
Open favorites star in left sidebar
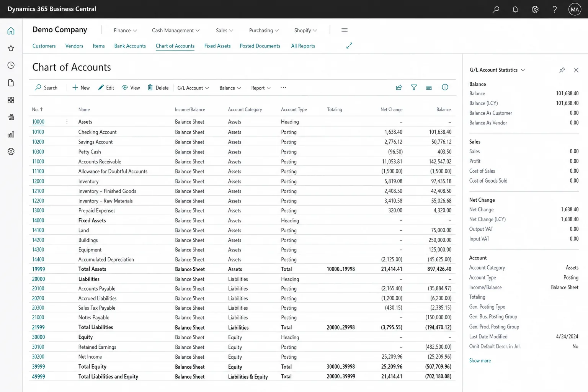click(11, 48)
